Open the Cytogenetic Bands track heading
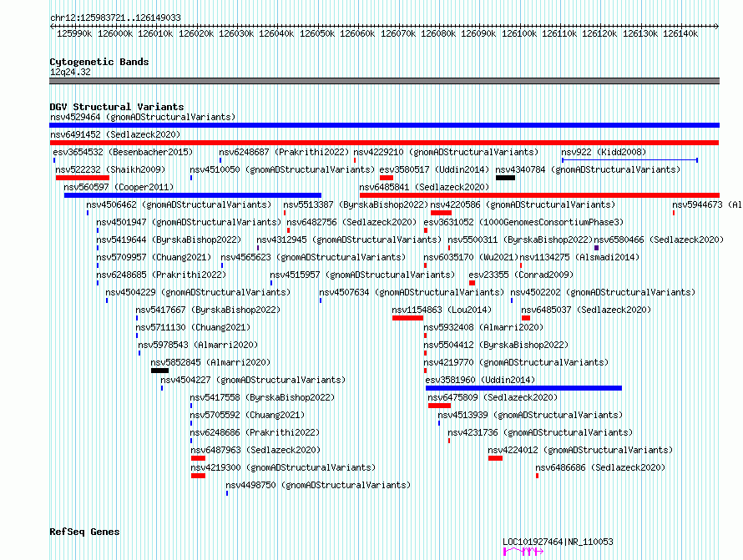 tap(99, 62)
